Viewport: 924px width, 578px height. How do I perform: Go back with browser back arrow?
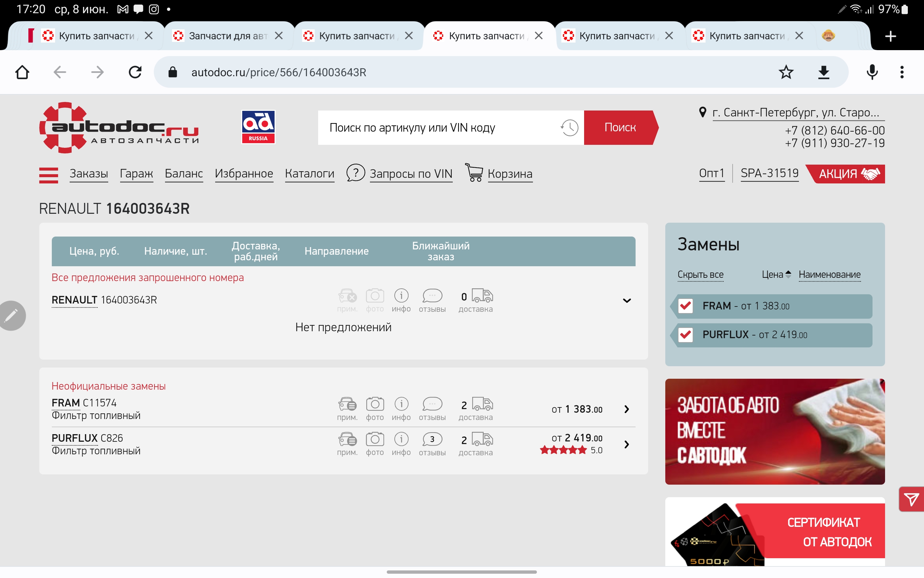(60, 72)
